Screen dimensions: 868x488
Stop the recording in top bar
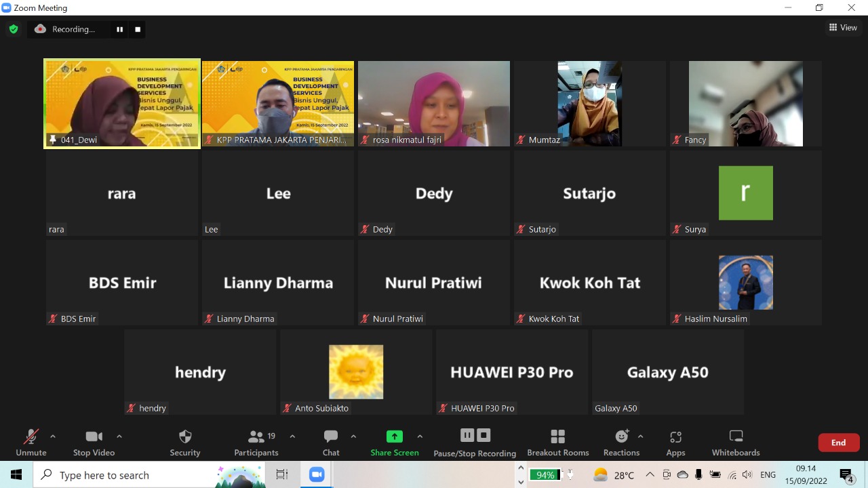138,29
